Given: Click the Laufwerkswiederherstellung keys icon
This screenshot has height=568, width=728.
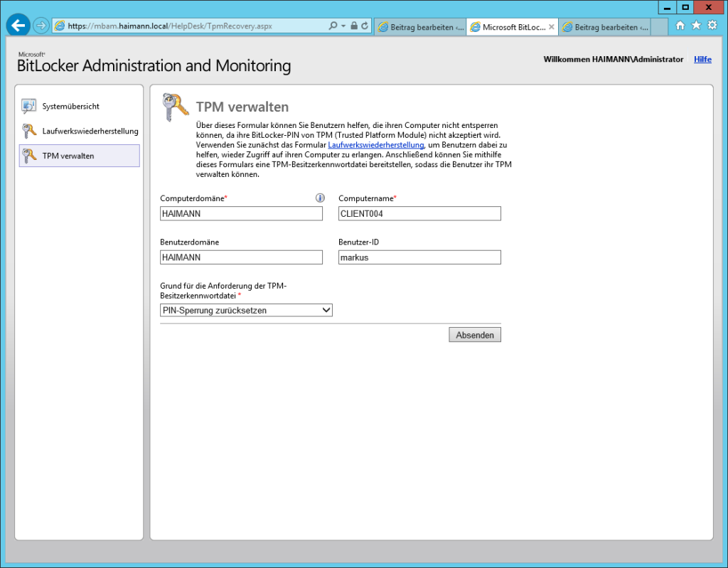Looking at the screenshot, I should pyautogui.click(x=28, y=131).
